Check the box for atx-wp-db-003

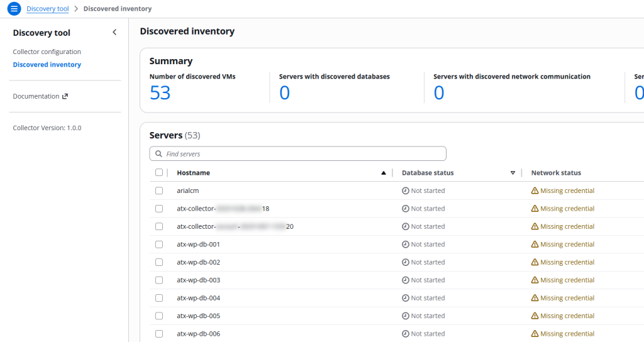pos(159,280)
